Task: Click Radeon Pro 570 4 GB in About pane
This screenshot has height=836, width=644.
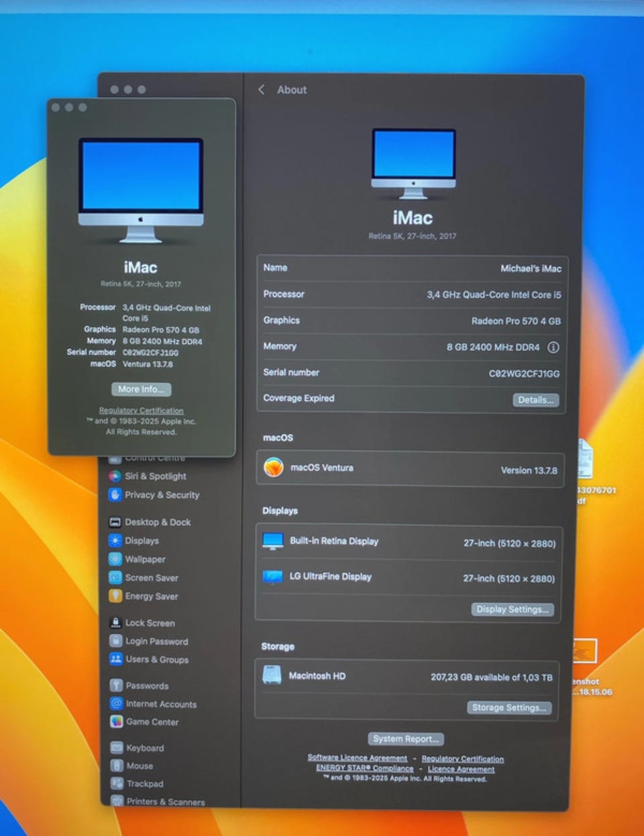Action: pos(516,321)
